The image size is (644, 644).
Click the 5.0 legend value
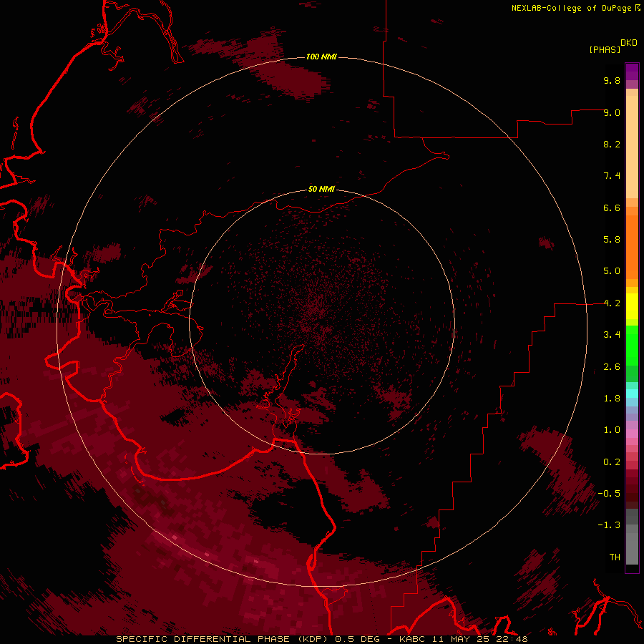612,271
